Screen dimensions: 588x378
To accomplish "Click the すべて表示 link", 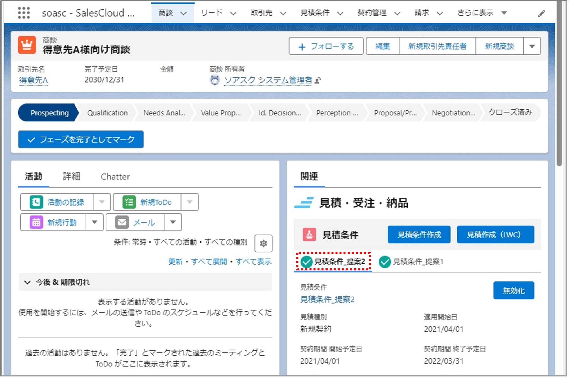I will 254,261.
